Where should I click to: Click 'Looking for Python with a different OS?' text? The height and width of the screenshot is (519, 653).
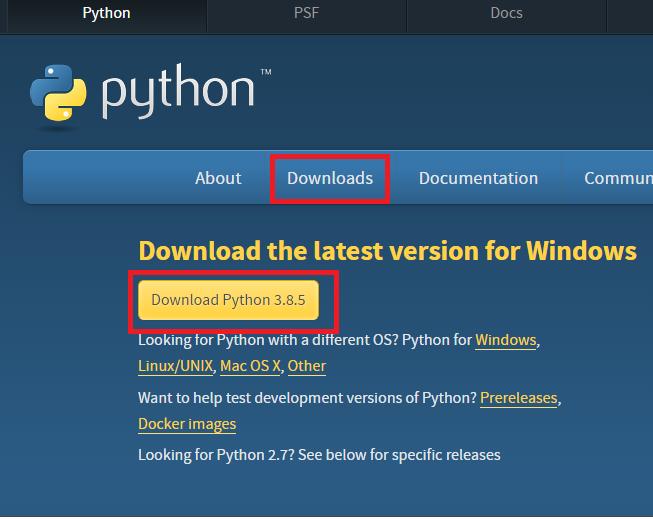point(269,340)
